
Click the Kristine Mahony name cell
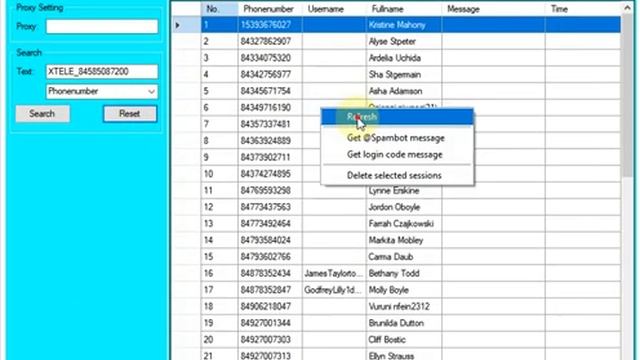[404, 25]
